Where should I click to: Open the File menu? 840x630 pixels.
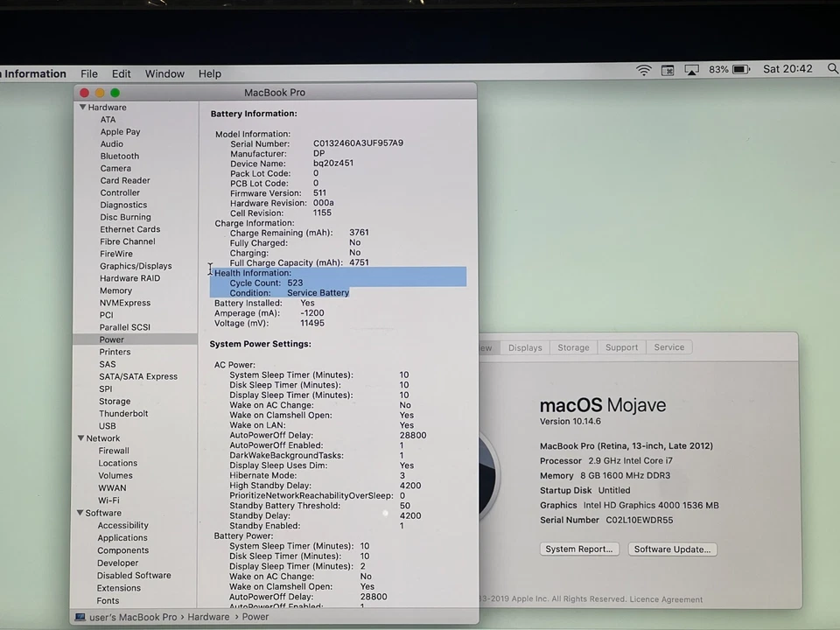89,73
